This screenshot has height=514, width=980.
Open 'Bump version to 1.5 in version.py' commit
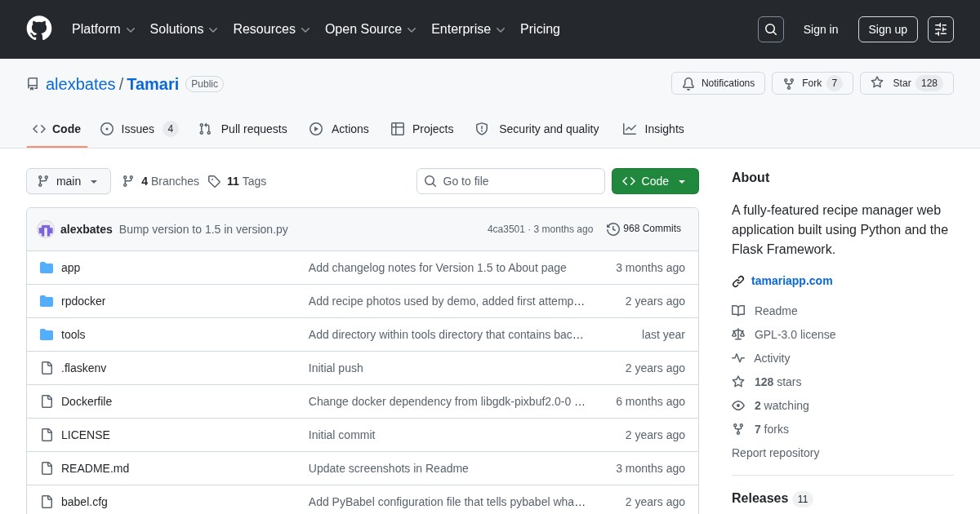click(203, 229)
